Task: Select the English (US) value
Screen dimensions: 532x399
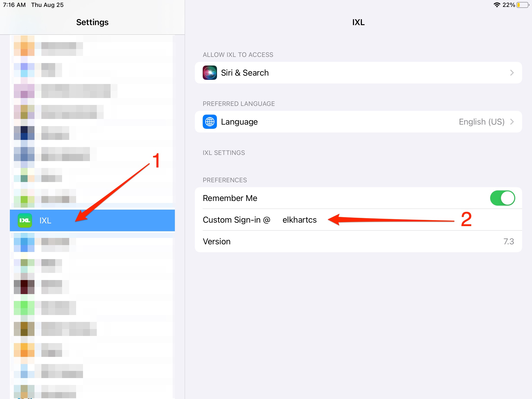Action: 482,122
